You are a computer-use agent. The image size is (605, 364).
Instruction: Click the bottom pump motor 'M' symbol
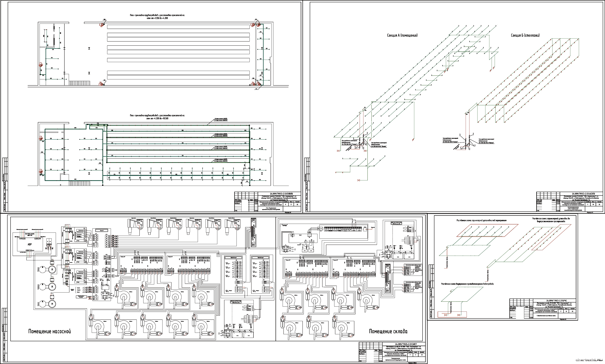[52, 304]
